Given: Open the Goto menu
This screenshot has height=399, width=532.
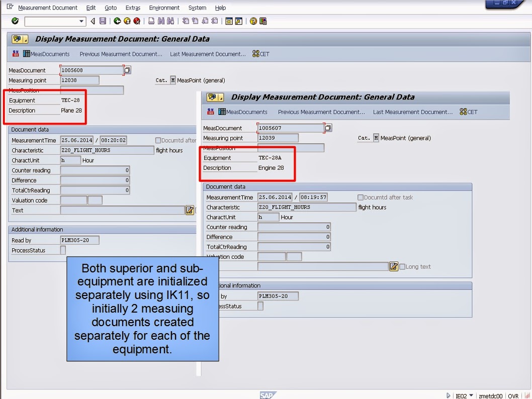Looking at the screenshot, I should (x=111, y=8).
